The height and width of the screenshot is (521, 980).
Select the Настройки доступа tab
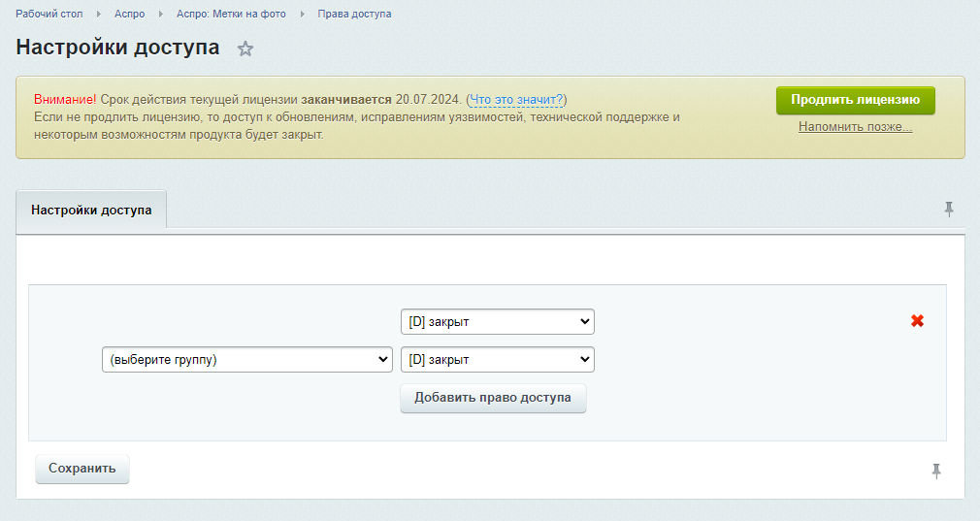[x=91, y=210]
